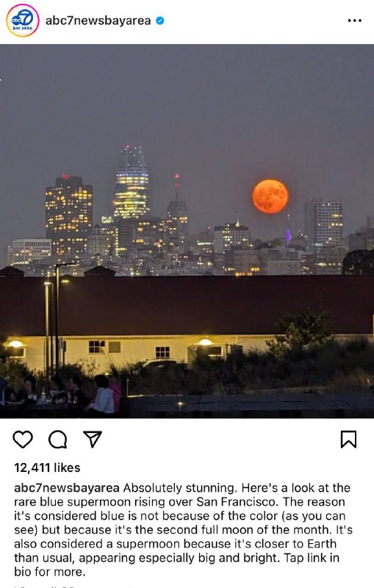The width and height of the screenshot is (374, 588).
Task: Click the 'Tap link in bio' caption sentence
Action: click(x=176, y=564)
